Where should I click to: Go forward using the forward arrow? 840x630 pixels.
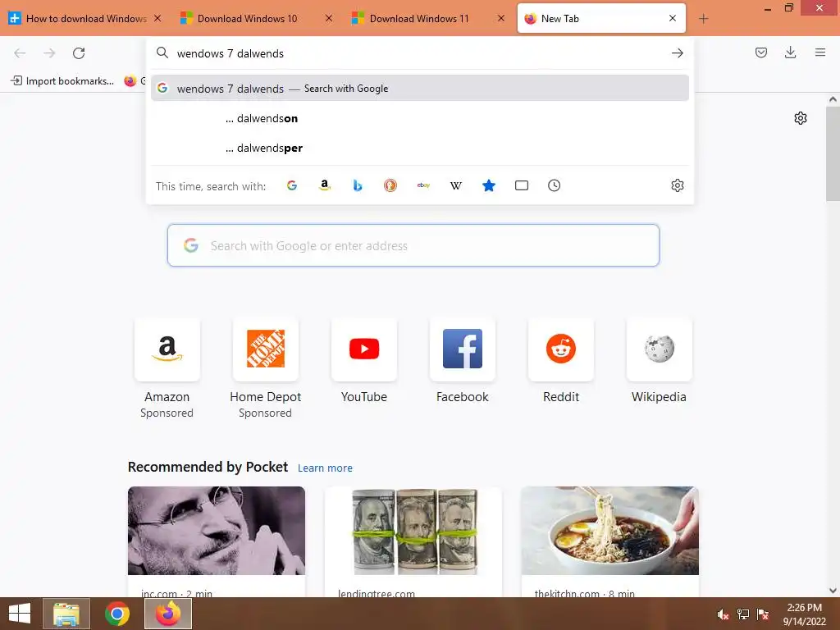pyautogui.click(x=49, y=53)
